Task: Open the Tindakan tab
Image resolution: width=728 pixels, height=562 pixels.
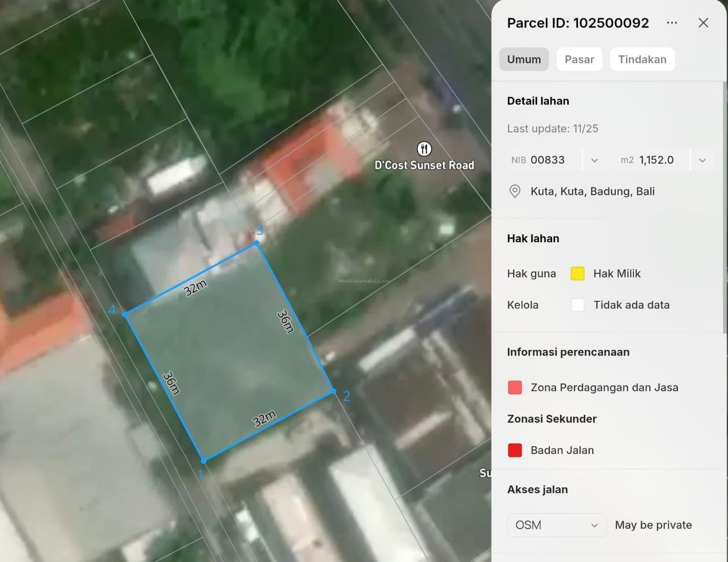Action: point(642,59)
